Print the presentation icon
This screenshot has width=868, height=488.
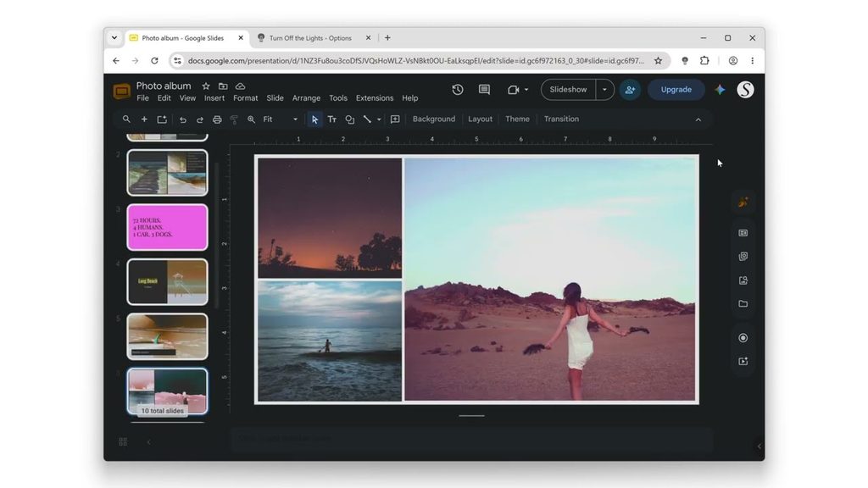coord(217,119)
